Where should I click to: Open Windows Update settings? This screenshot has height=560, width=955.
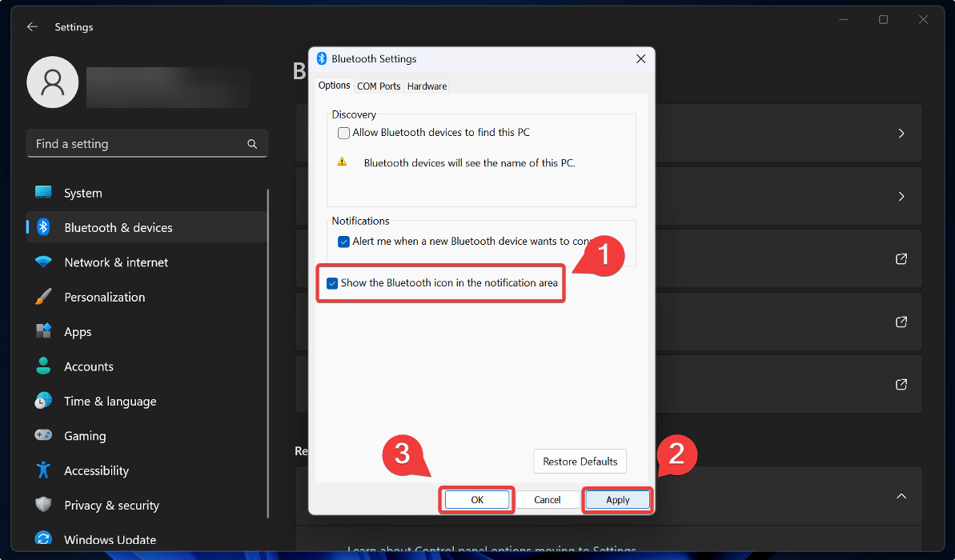[110, 539]
